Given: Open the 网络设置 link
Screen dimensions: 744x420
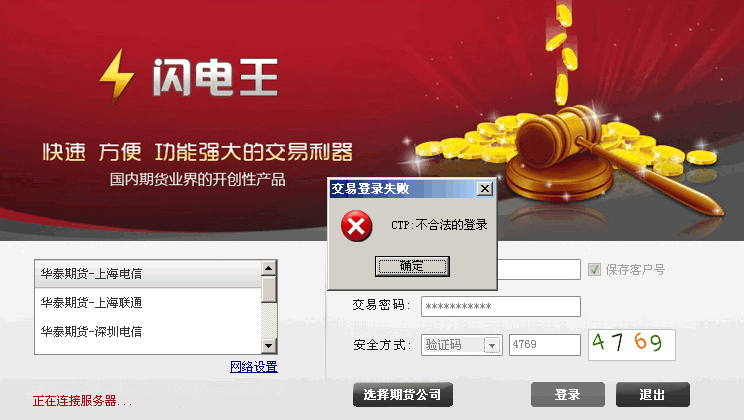Looking at the screenshot, I should coord(254,367).
